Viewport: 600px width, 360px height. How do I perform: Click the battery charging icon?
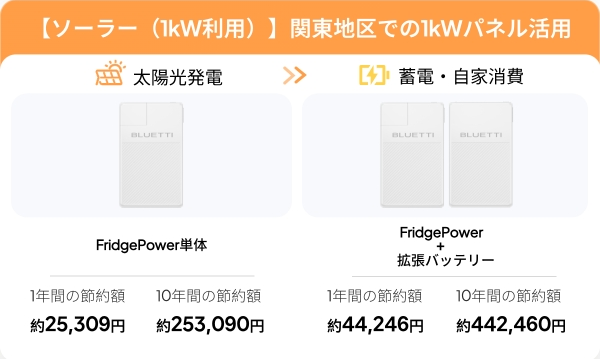point(374,75)
